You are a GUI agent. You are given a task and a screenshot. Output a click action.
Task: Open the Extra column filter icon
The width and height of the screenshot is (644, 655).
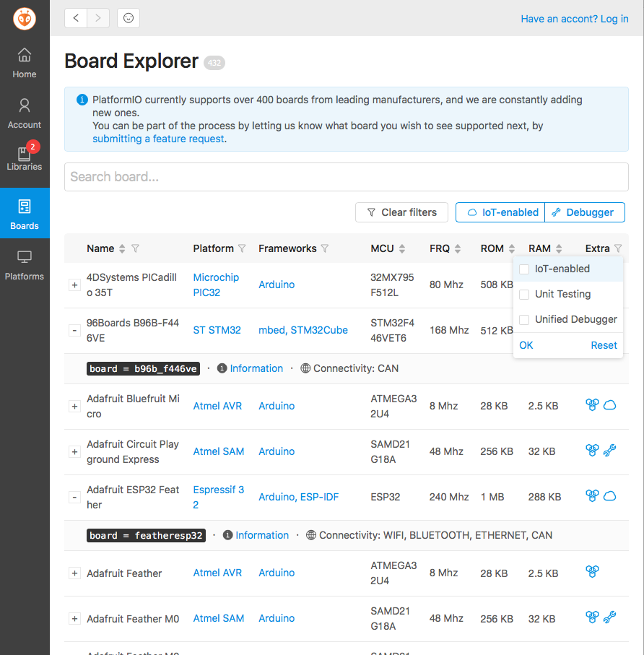tap(618, 248)
